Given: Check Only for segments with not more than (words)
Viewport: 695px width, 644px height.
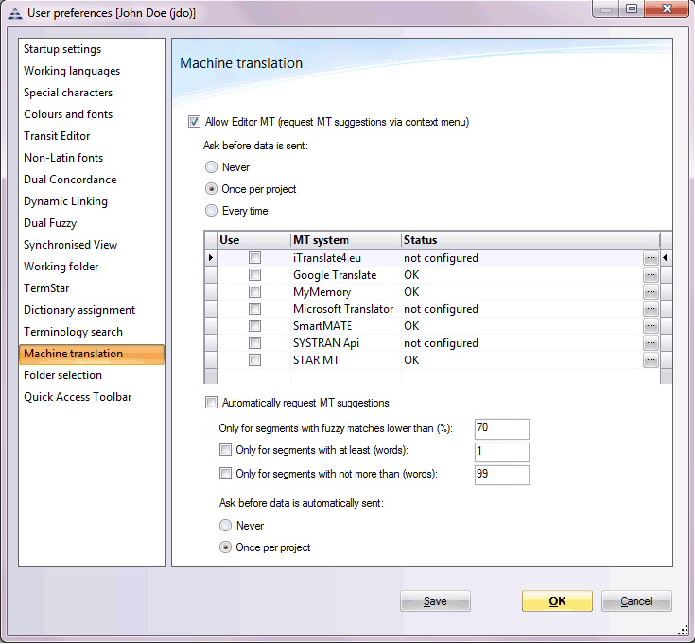Looking at the screenshot, I should [x=225, y=473].
